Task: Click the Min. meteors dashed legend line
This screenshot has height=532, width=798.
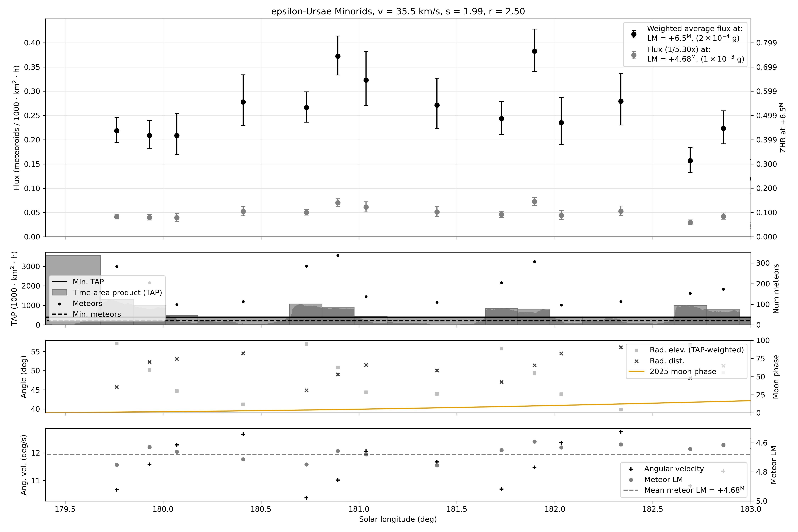Action: click(59, 314)
